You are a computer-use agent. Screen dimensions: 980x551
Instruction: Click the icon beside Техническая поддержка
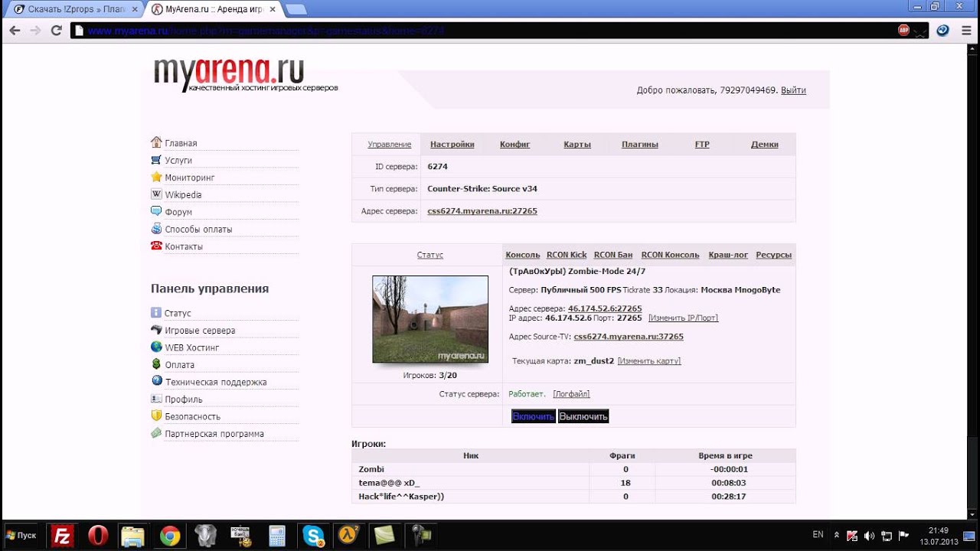[x=156, y=381]
